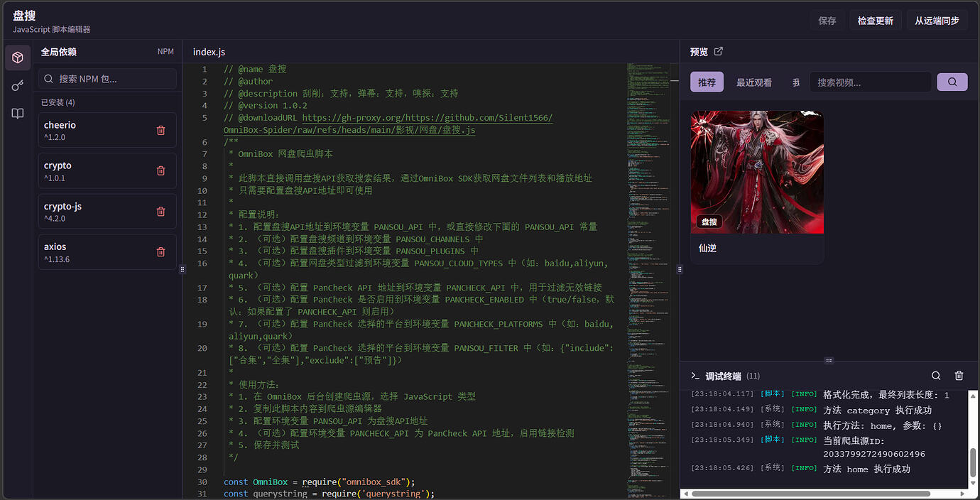980x500 pixels.
Task: Select the axios dependency name
Action: 55,246
